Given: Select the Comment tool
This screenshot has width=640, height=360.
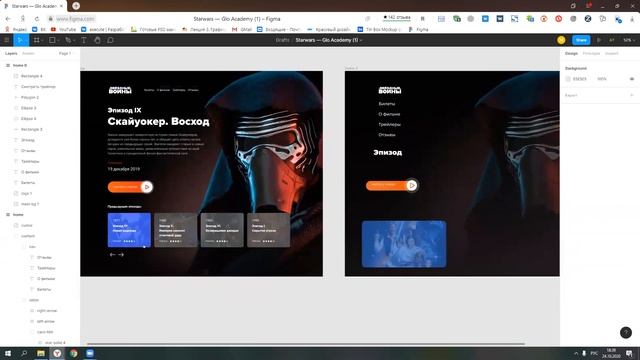Looking at the screenshot, I should 110,40.
